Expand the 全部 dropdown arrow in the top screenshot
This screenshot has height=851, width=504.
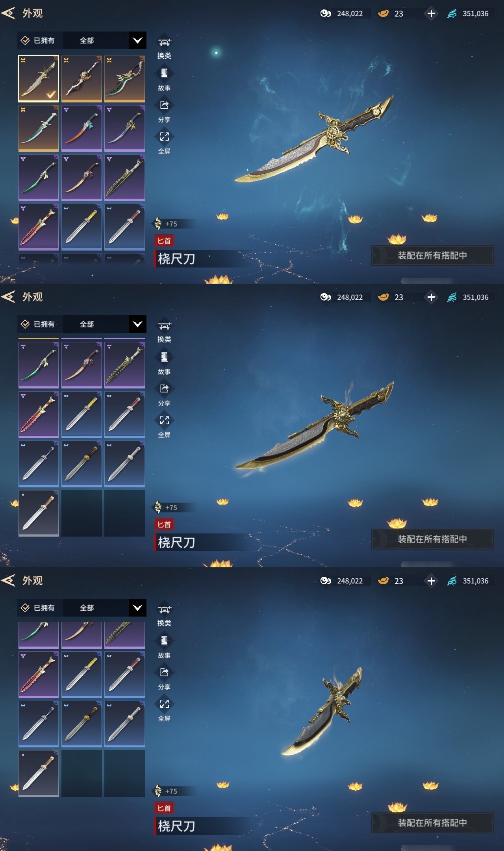click(x=137, y=40)
